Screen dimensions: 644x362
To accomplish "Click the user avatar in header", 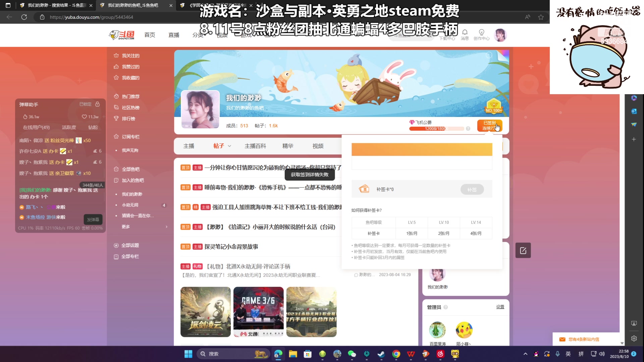I will click(500, 35).
